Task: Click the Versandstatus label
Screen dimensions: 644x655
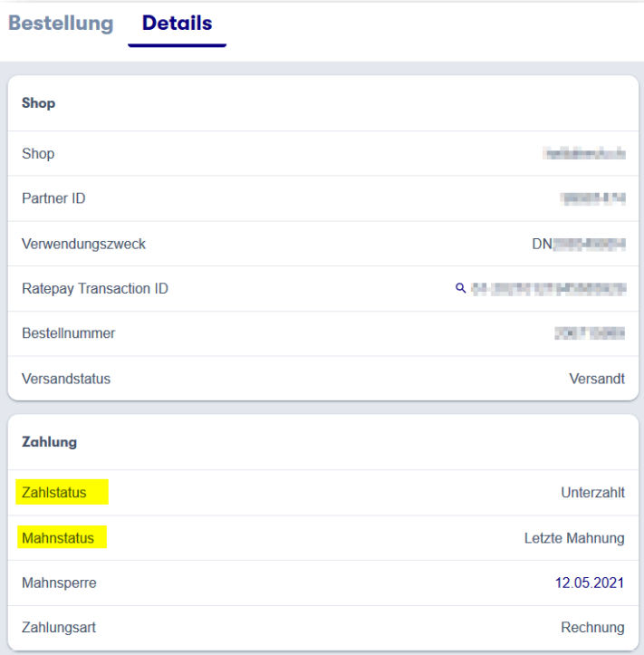Action: coord(66,379)
